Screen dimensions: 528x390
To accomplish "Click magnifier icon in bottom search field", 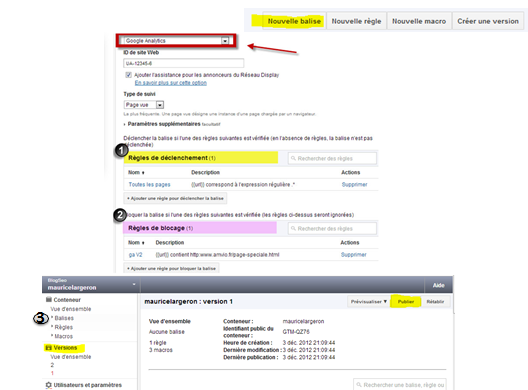I will tap(359, 385).
